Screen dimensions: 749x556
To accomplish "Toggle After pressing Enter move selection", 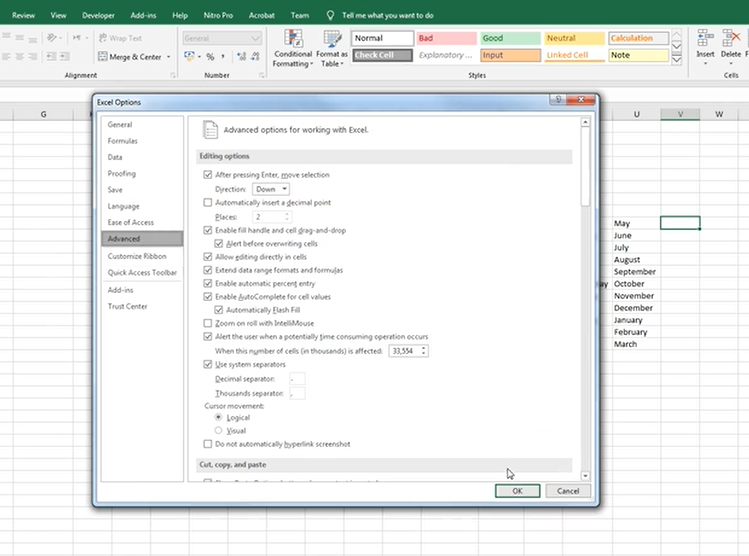I will (208, 175).
